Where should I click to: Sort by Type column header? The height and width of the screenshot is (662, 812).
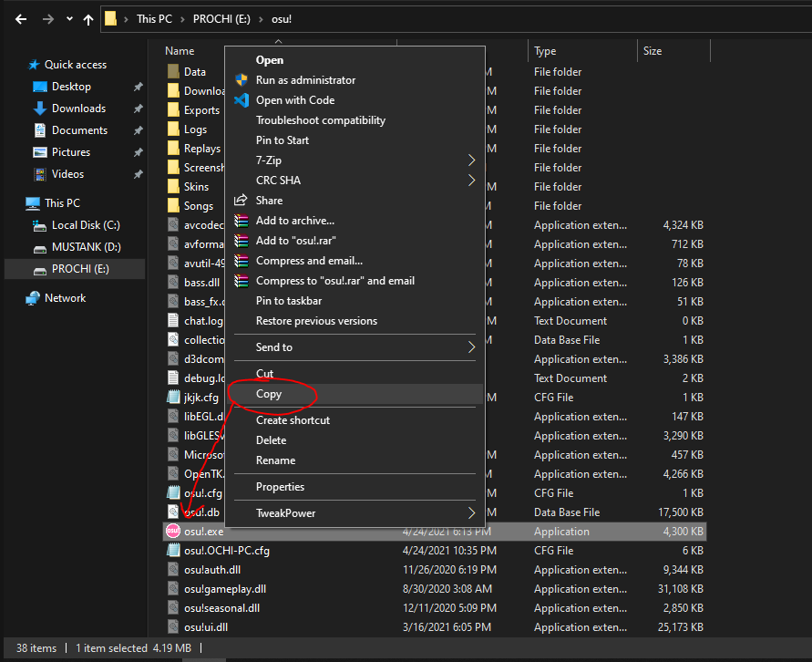click(x=545, y=51)
